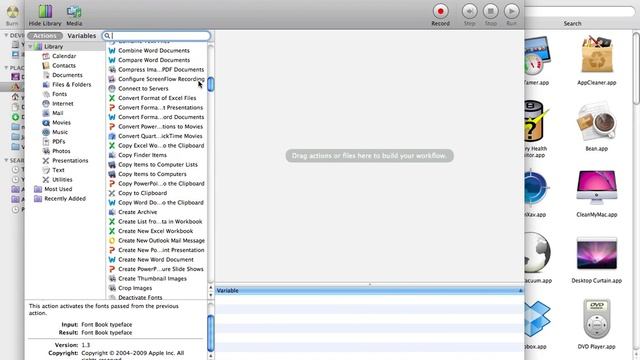Switch to the Actions tab
This screenshot has width=640, height=360.
(45, 36)
